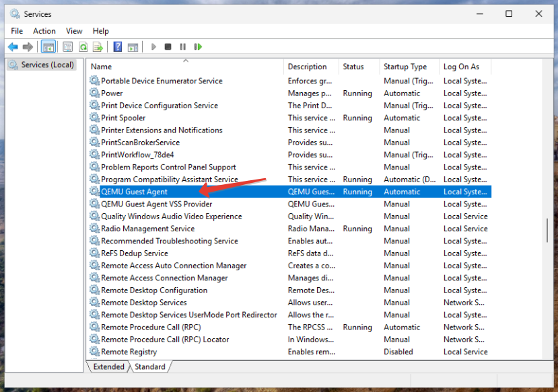Click the Services title bar gear icon
The image size is (558, 392).
click(x=15, y=14)
